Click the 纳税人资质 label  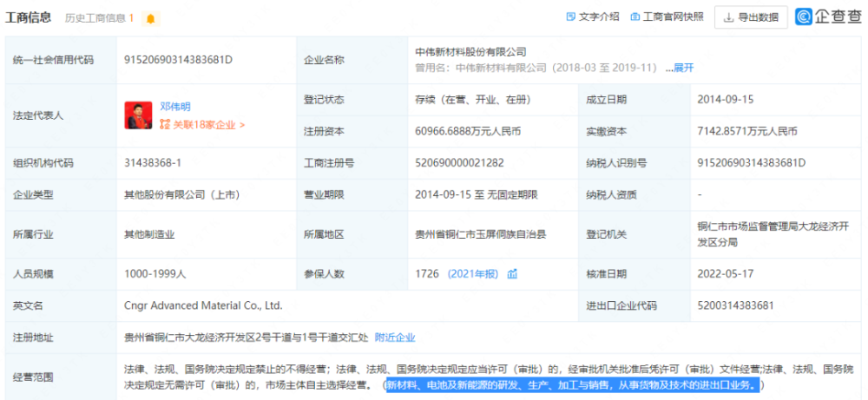pyautogui.click(x=611, y=194)
